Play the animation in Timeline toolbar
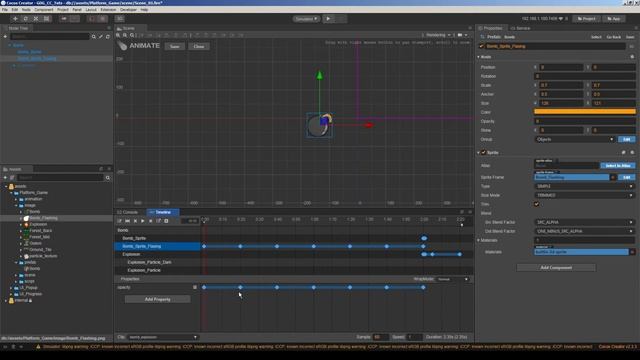Image resolution: width=640 pixels, height=360 pixels. (143, 221)
